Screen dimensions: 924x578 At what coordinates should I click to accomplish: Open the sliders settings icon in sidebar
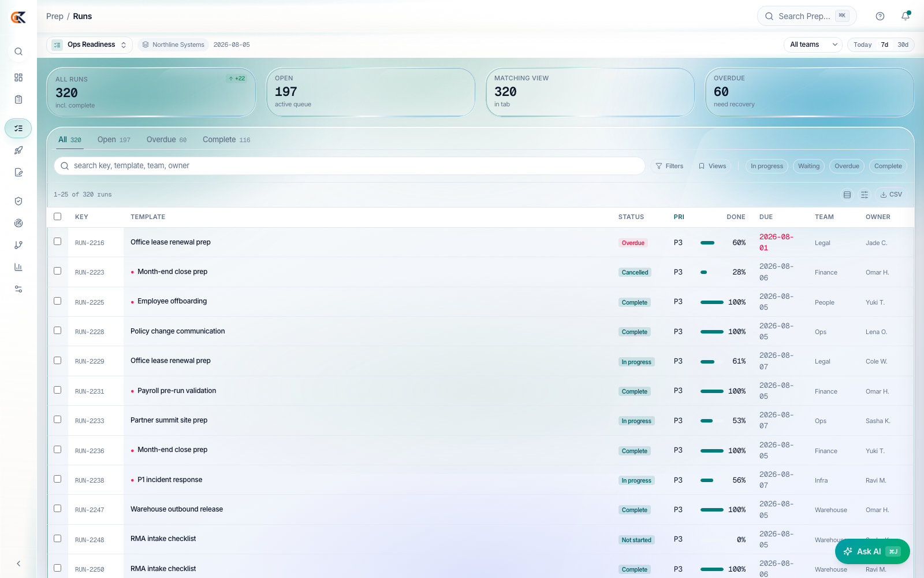coord(18,289)
